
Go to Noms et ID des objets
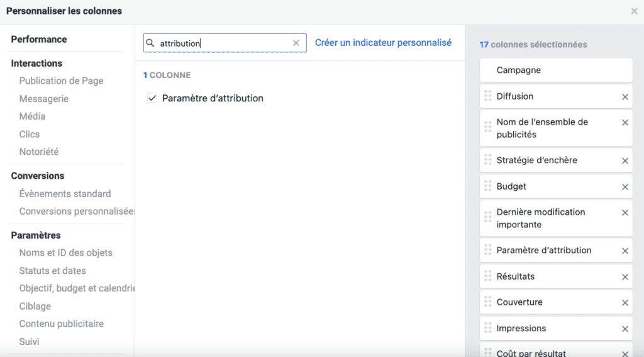click(65, 252)
